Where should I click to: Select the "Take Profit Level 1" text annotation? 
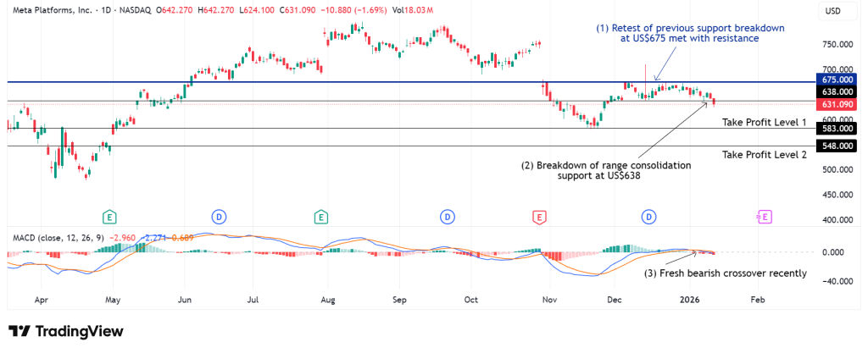click(764, 123)
